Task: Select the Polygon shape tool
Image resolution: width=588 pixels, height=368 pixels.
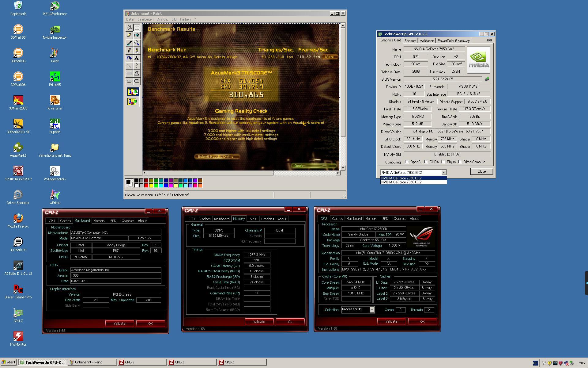Action: [x=137, y=74]
